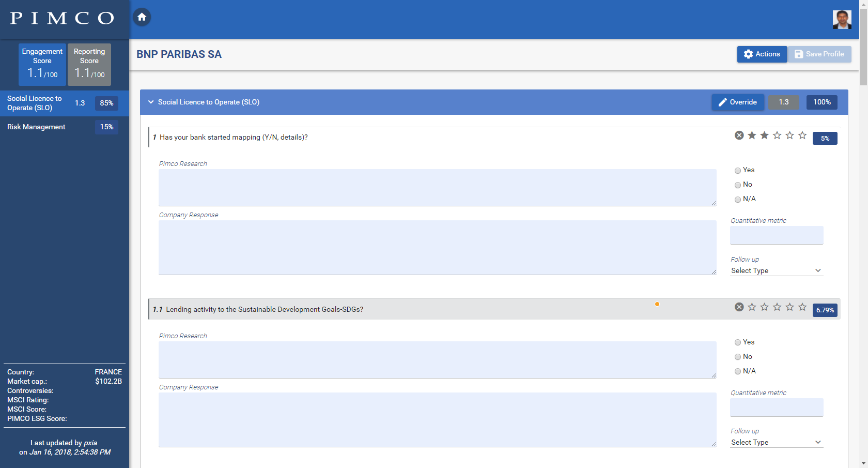Switch to the Engagement Score tab
The width and height of the screenshot is (868, 468).
tap(42, 65)
